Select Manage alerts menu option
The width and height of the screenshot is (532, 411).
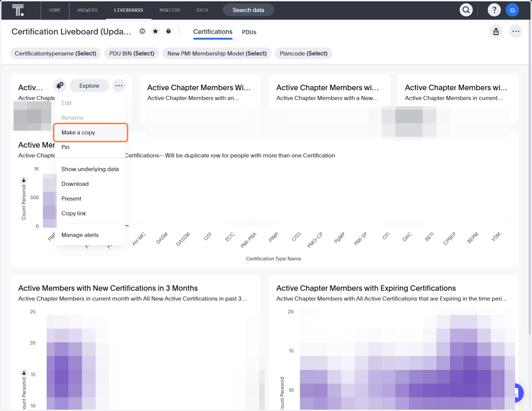click(90, 235)
